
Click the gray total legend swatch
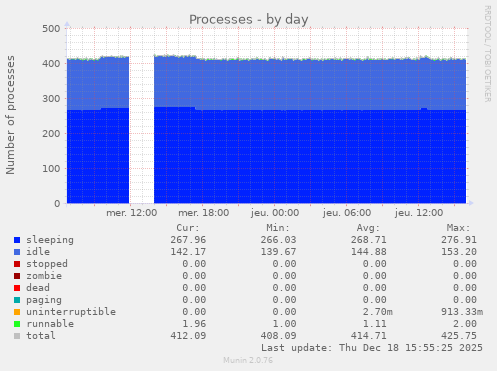17,336
